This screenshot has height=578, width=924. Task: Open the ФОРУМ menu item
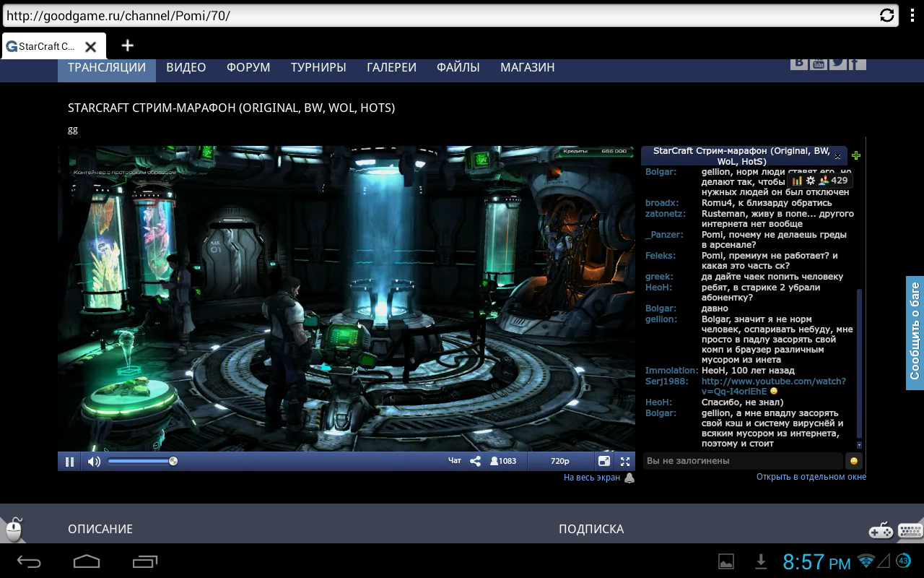tap(248, 67)
